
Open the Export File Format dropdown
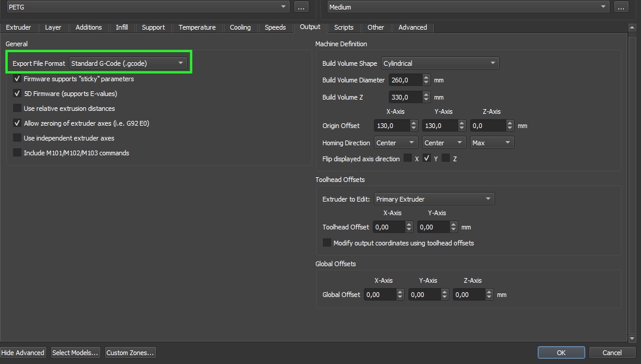[x=128, y=63]
